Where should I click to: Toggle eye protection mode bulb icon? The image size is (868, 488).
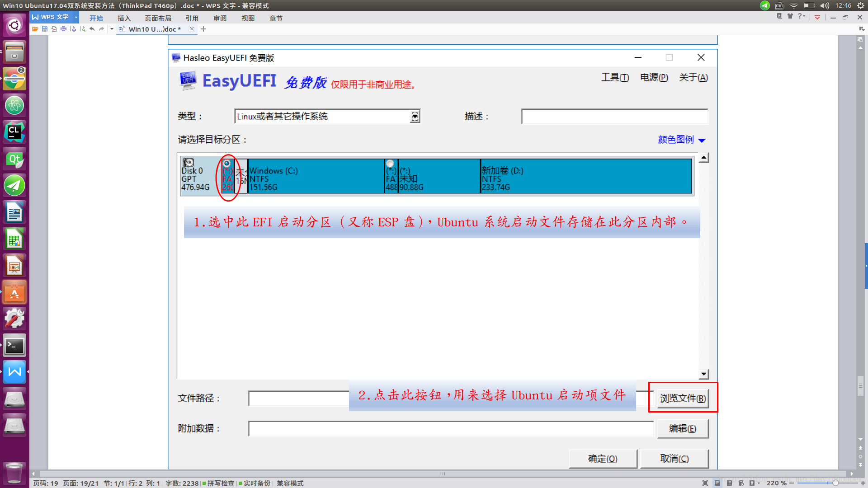(x=752, y=483)
